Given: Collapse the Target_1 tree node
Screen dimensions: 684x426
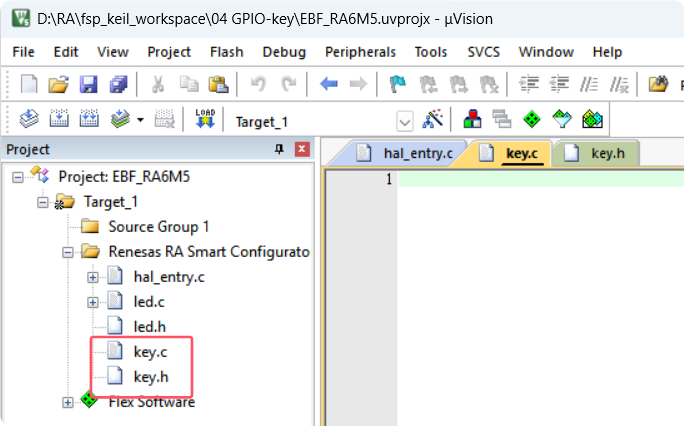Looking at the screenshot, I should (x=42, y=203).
